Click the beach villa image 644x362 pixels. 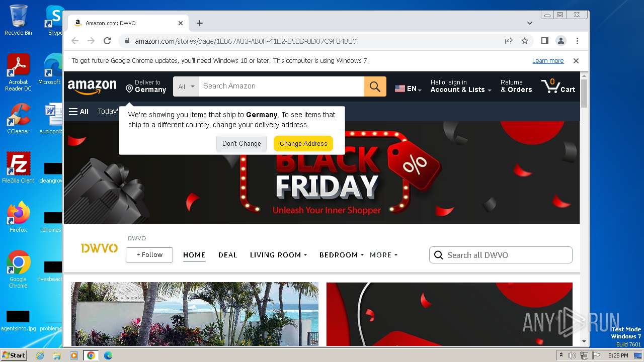pos(195,314)
